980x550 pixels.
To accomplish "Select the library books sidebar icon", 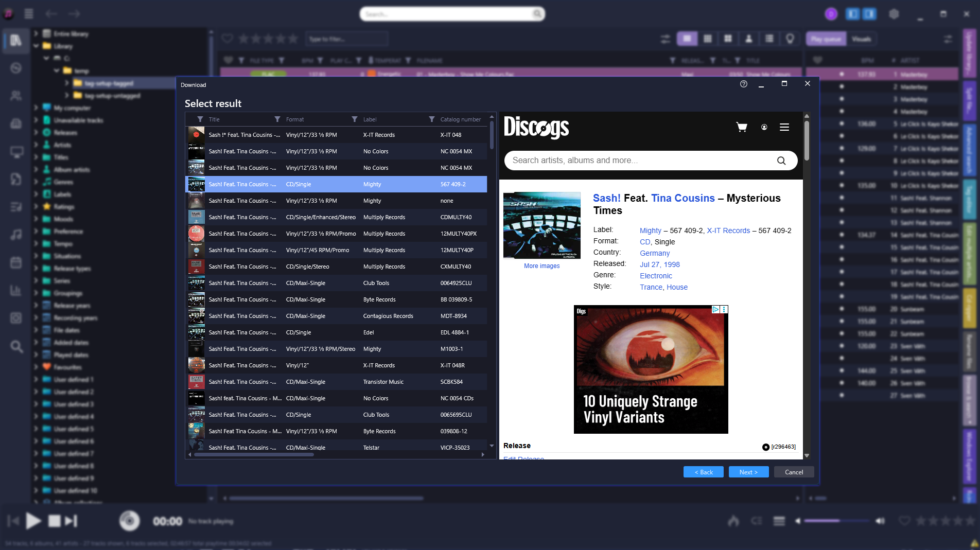I will 16,40.
